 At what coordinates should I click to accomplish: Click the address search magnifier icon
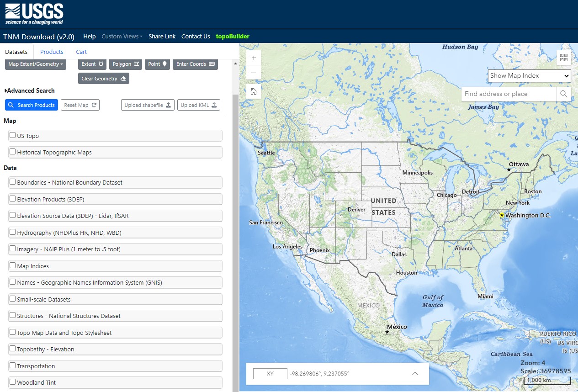tap(564, 94)
